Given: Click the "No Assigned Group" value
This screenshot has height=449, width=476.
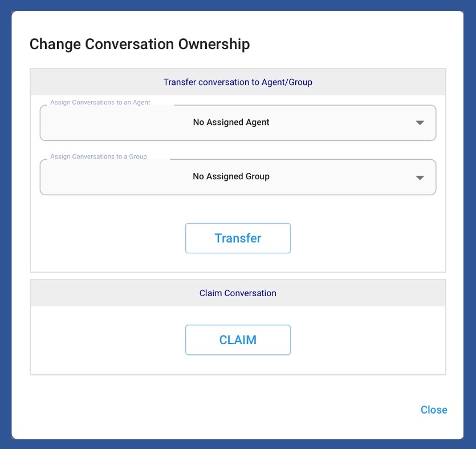Looking at the screenshot, I should pyautogui.click(x=231, y=177).
